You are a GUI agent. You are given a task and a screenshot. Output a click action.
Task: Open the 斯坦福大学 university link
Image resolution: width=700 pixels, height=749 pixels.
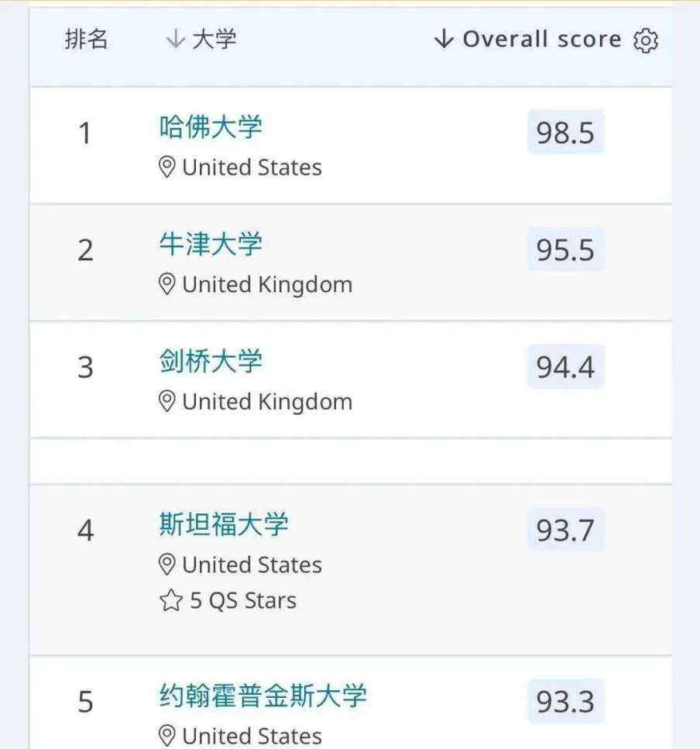[x=224, y=524]
